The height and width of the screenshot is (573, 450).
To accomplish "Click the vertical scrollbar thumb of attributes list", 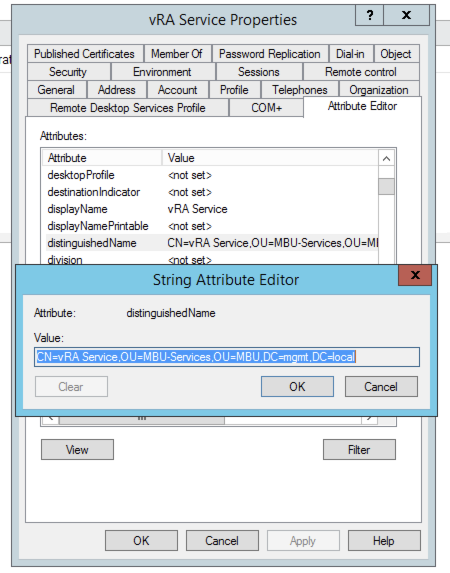I will tap(386, 186).
